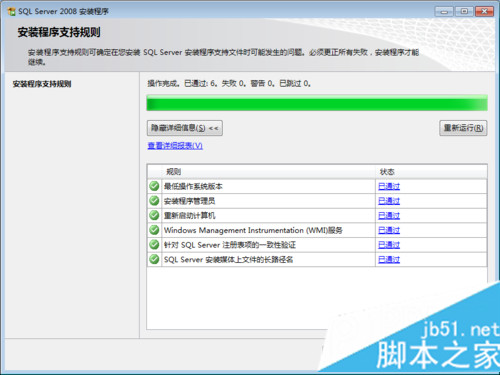The height and width of the screenshot is (375, 500).
Task: Select the 安装程序管理员 rule text
Action: [x=189, y=201]
